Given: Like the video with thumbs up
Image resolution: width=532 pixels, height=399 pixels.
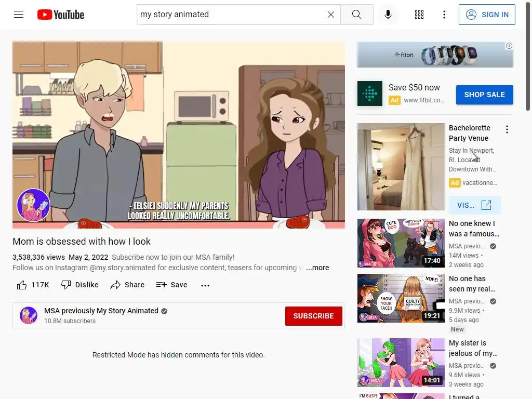Looking at the screenshot, I should pos(33,285).
